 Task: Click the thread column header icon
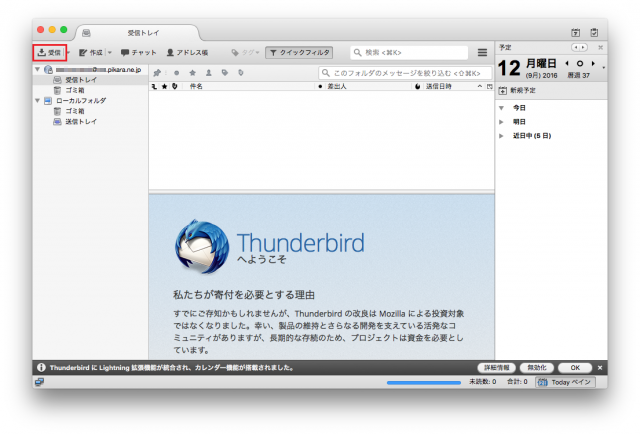click(154, 87)
